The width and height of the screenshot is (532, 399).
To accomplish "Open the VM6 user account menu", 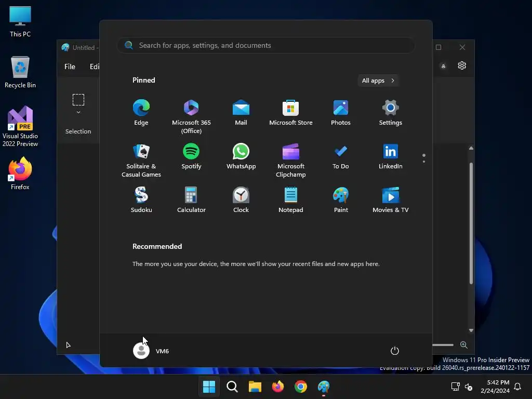I will pyautogui.click(x=151, y=351).
